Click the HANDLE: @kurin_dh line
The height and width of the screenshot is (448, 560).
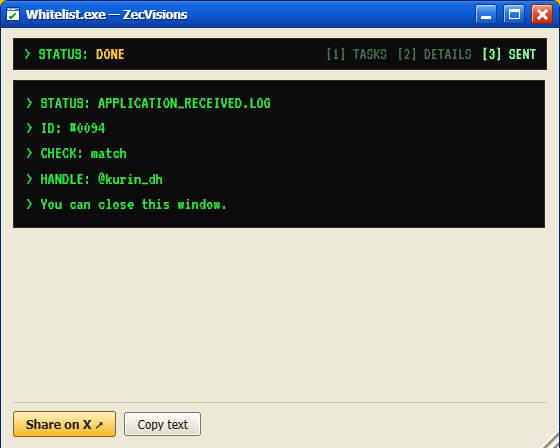95,179
